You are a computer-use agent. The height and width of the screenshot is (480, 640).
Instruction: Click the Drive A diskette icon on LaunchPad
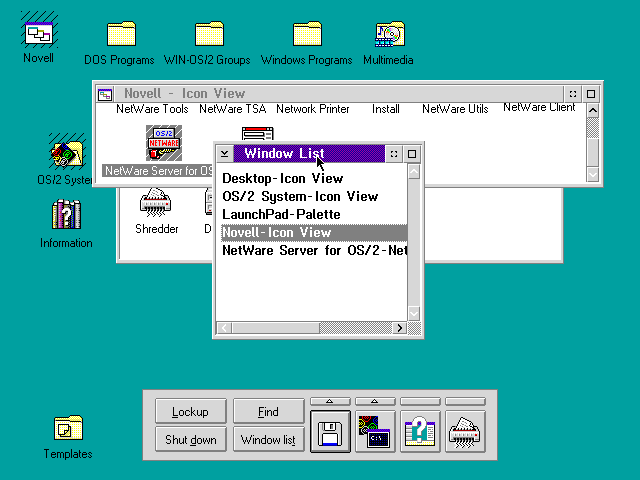pyautogui.click(x=330, y=432)
